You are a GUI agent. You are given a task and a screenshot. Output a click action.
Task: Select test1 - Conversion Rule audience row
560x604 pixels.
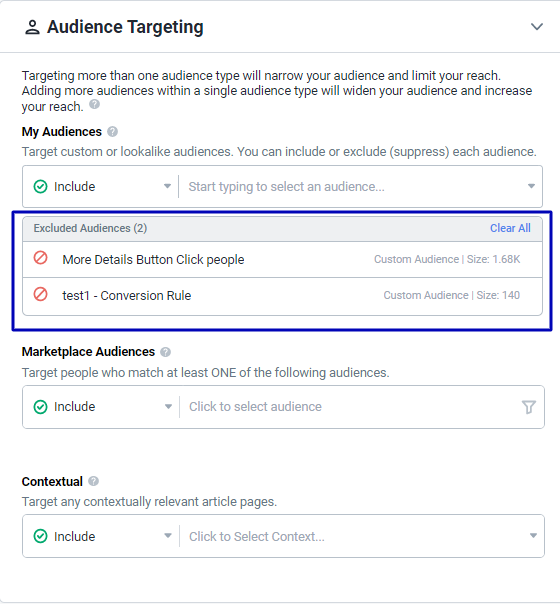click(x=282, y=296)
